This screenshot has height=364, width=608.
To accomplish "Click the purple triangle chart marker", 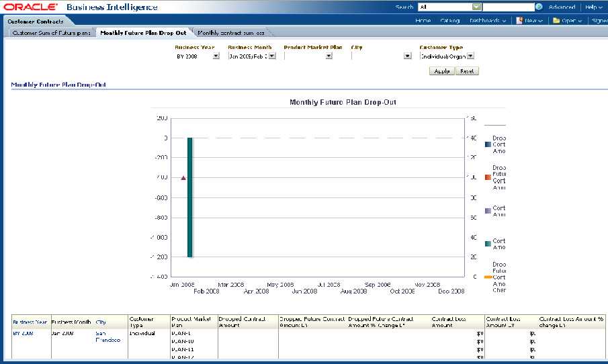I will (183, 178).
